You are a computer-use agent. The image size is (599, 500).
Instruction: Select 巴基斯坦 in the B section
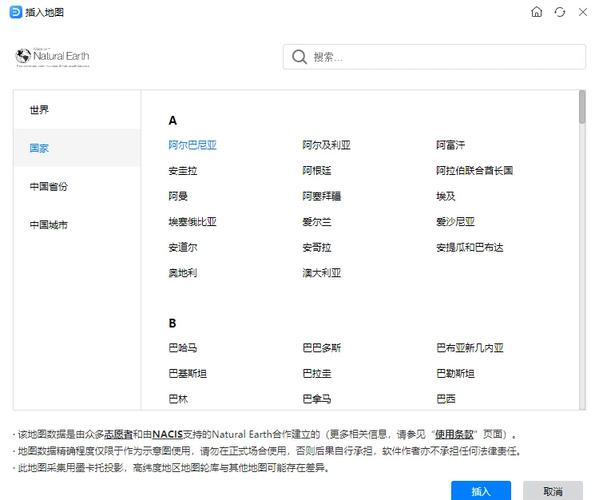(188, 373)
